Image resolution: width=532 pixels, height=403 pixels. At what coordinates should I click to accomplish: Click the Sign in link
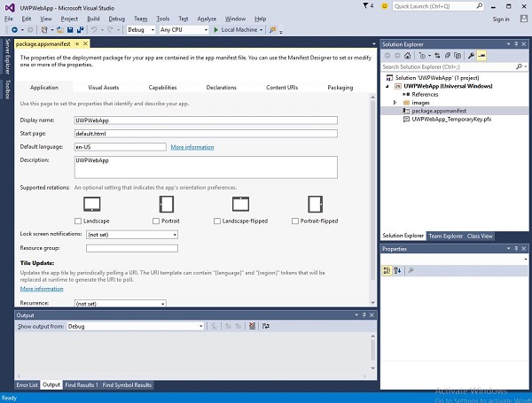500,18
